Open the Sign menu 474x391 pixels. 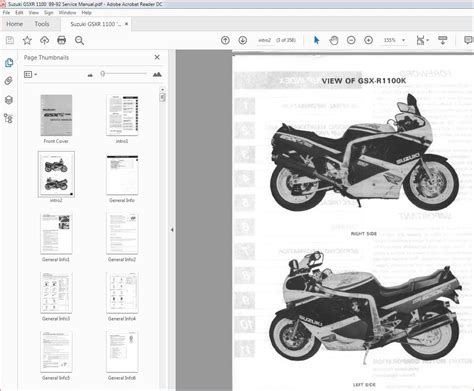point(49,13)
